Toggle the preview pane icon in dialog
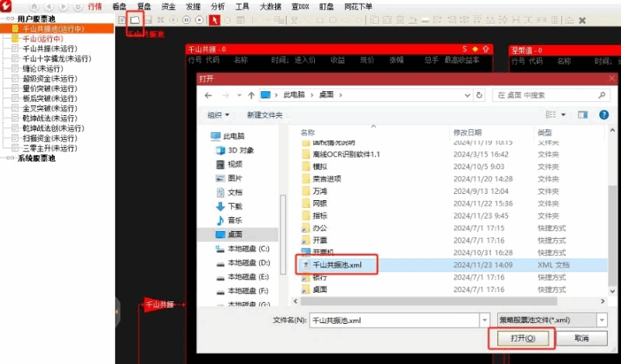The image size is (621, 364). 583,114
